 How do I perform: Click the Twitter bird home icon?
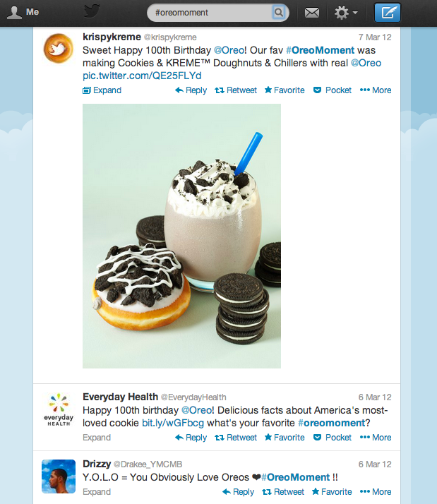[92, 11]
